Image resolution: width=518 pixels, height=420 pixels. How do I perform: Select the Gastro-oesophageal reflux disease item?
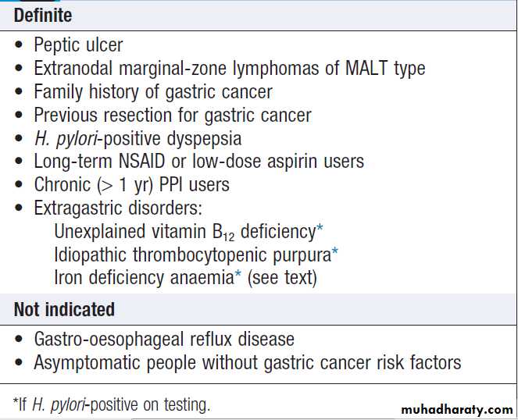(164, 340)
